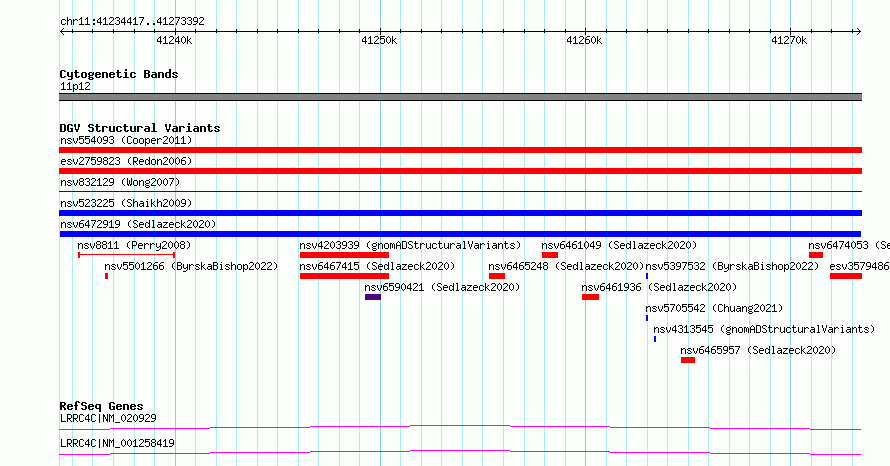Click the DGV Structural Variants track title
The width and height of the screenshot is (890, 466).
pos(140,128)
